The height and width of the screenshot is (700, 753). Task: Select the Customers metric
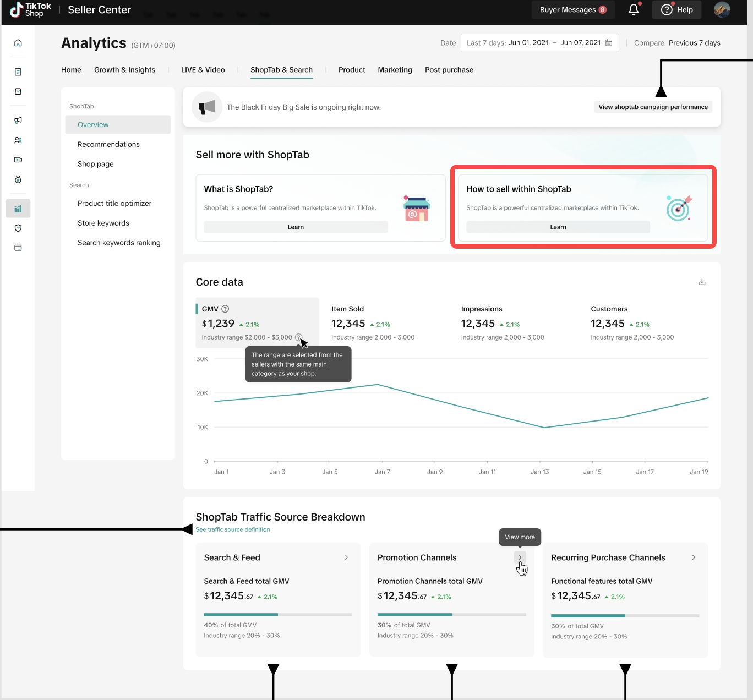[632, 323]
